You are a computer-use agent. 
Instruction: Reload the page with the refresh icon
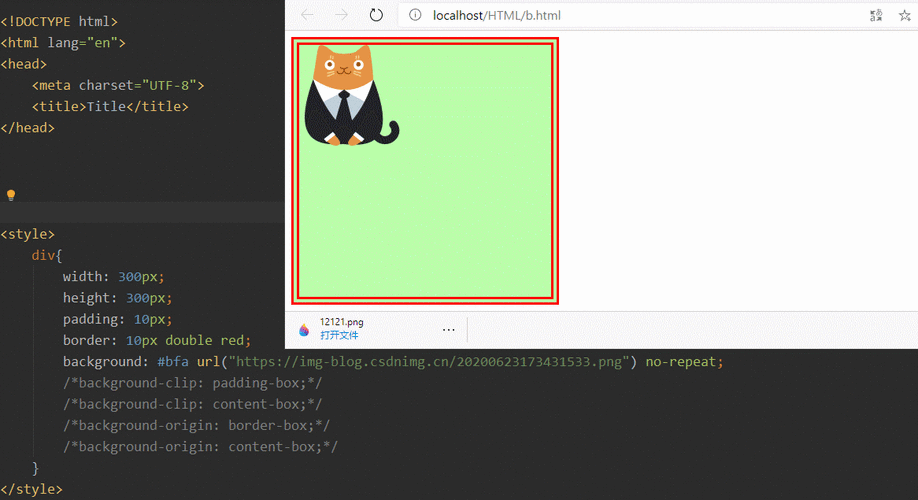click(376, 15)
